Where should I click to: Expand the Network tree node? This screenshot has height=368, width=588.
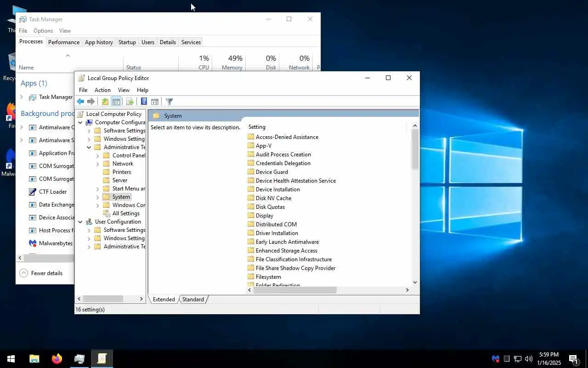tap(97, 164)
